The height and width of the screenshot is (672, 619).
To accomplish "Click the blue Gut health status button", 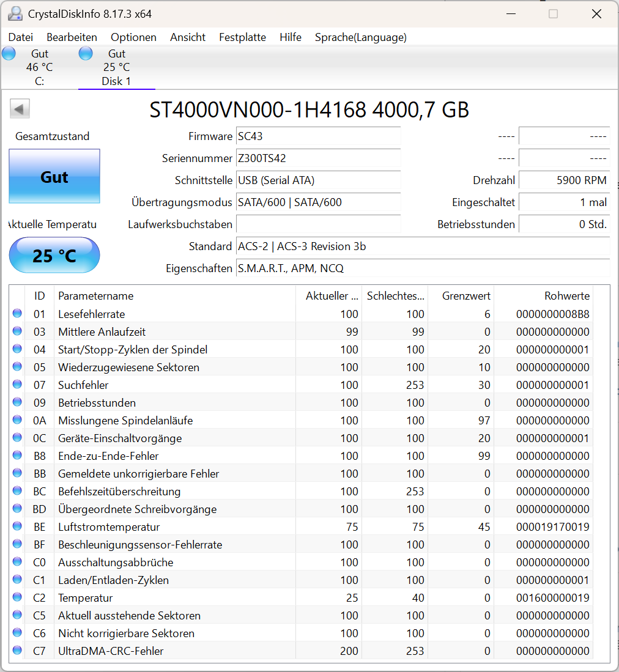I will [54, 176].
